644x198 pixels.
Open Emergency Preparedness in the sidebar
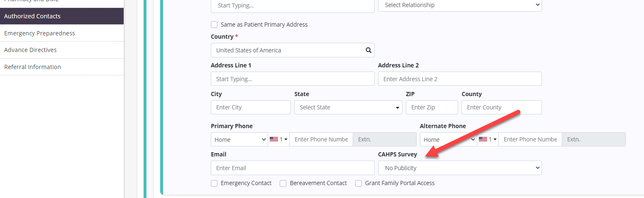tap(39, 33)
